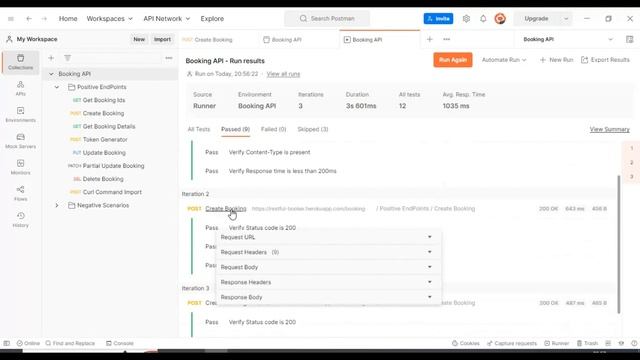The width and height of the screenshot is (640, 360).
Task: Switch to the All Tests tab
Action: coord(199,129)
